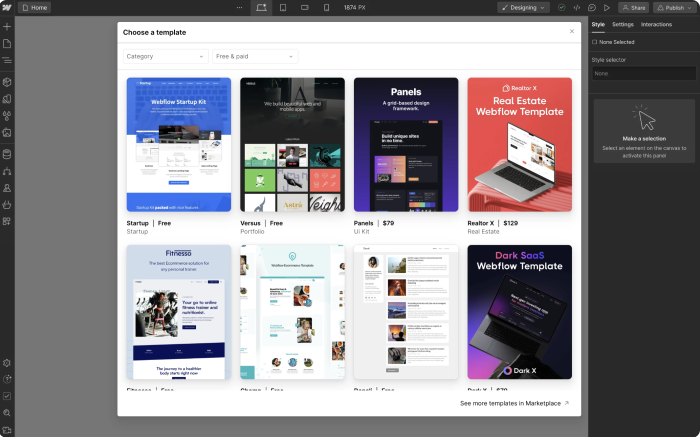Open the Style selectors panel icon
The width and height of the screenshot is (700, 437).
[x=7, y=116]
